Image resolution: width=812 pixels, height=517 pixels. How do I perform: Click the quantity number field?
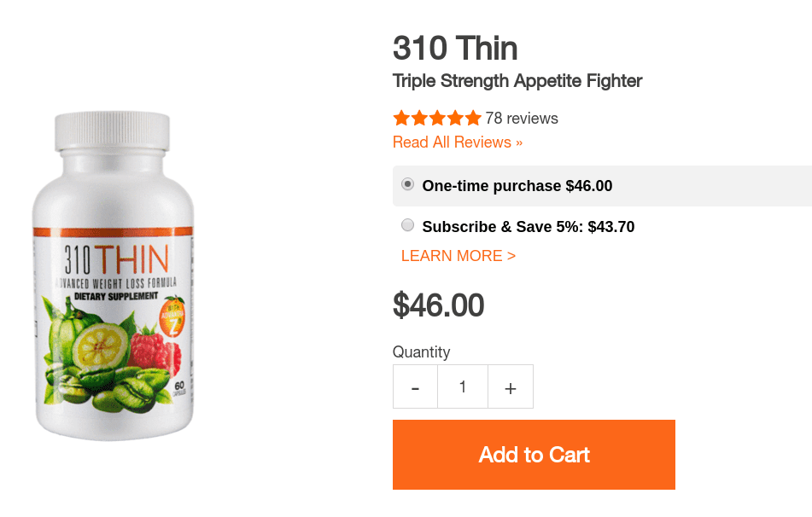[x=463, y=386]
